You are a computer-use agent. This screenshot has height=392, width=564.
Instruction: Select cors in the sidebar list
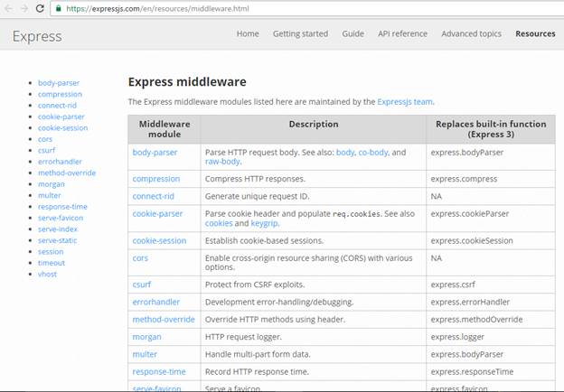click(x=45, y=139)
